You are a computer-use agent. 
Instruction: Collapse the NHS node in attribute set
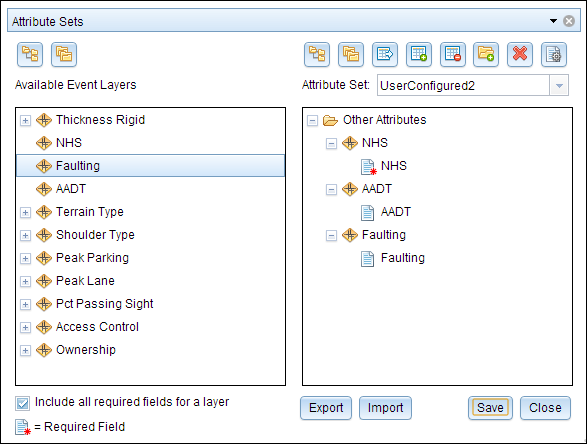(331, 143)
